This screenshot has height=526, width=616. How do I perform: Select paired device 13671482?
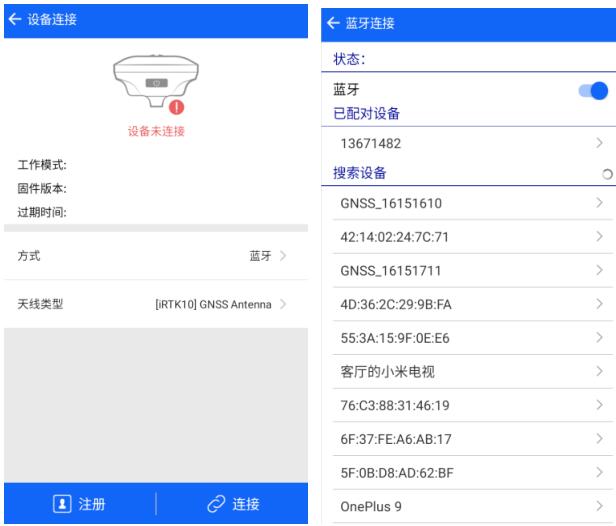[x=468, y=145]
